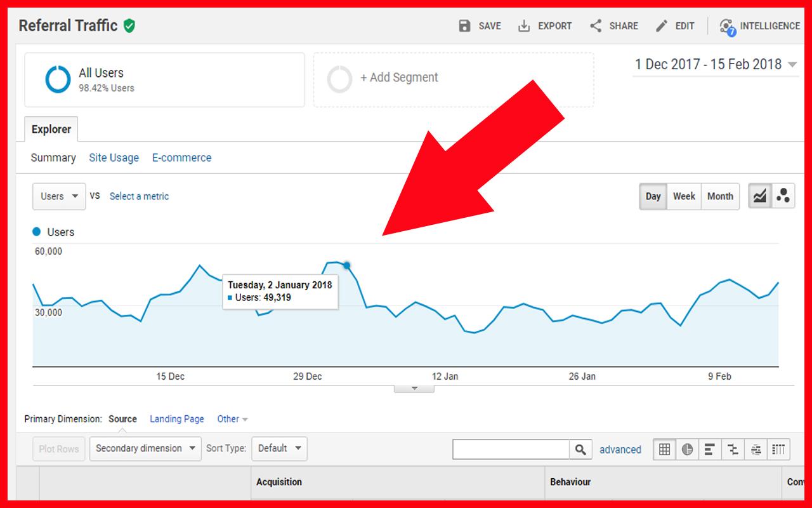Image resolution: width=812 pixels, height=508 pixels.
Task: Open the Sort Type Default dropdown
Action: pyautogui.click(x=279, y=448)
